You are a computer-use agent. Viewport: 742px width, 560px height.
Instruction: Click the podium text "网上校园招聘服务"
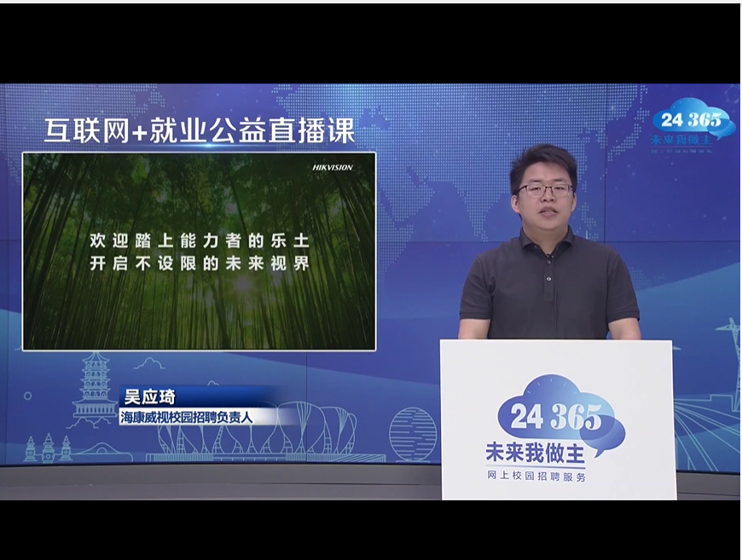[x=536, y=476]
